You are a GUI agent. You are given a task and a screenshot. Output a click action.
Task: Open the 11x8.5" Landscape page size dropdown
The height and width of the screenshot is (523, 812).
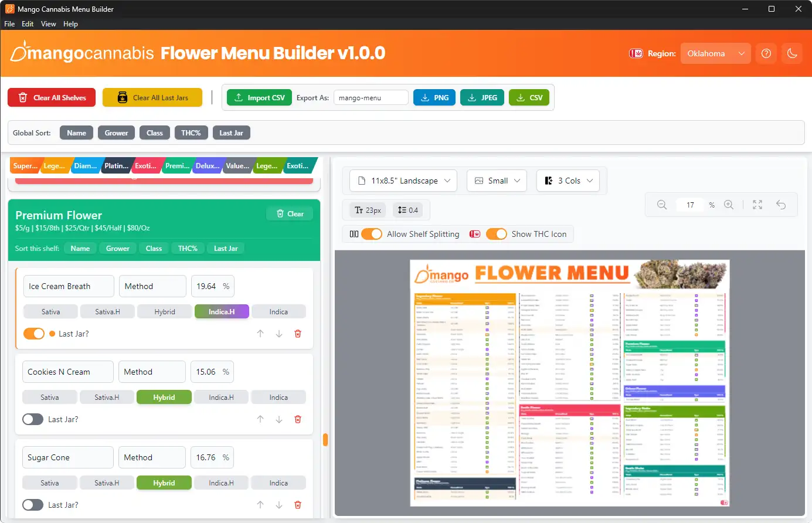[403, 181]
